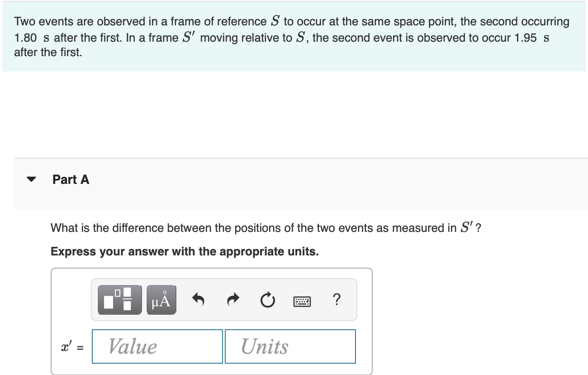Screen dimensions: 588x375
Task: Click the undo arrow in the answer toolbar
Action: click(198, 299)
